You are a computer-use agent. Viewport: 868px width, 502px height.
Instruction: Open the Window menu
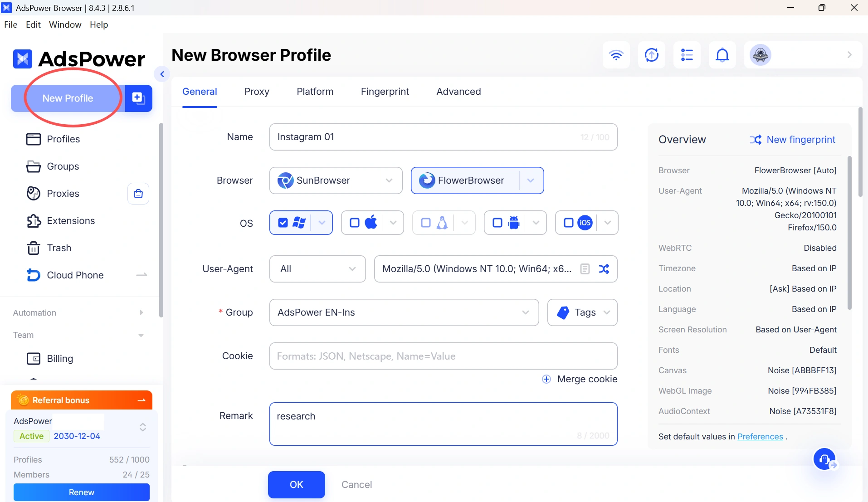(65, 24)
